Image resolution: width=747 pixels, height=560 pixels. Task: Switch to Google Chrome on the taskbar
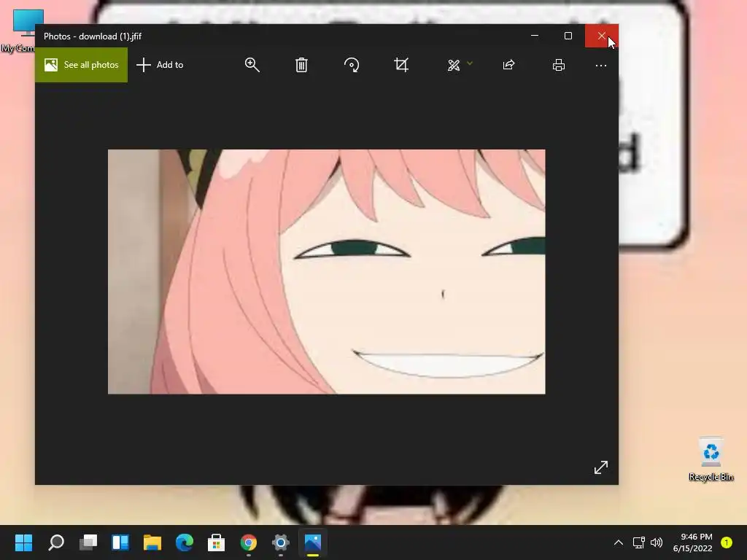point(249,542)
